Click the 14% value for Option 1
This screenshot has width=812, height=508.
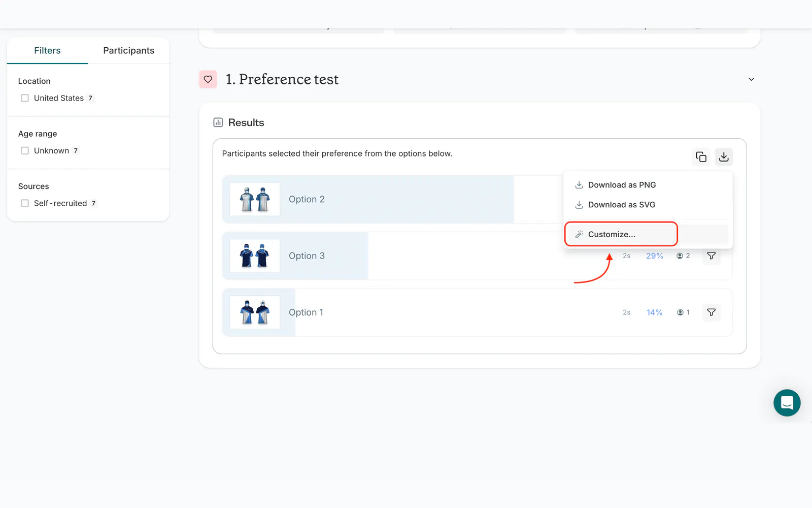pyautogui.click(x=655, y=312)
